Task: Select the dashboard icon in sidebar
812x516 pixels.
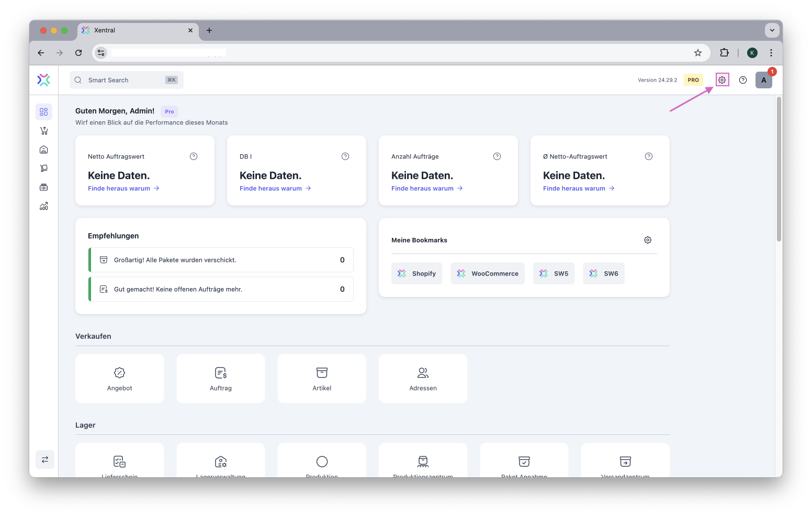Action: pyautogui.click(x=44, y=112)
